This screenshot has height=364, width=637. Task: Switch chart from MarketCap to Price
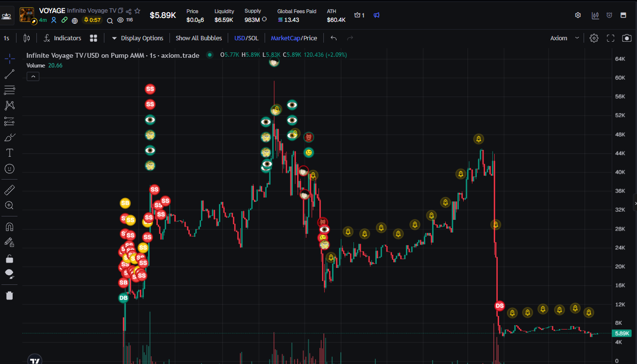coord(310,38)
